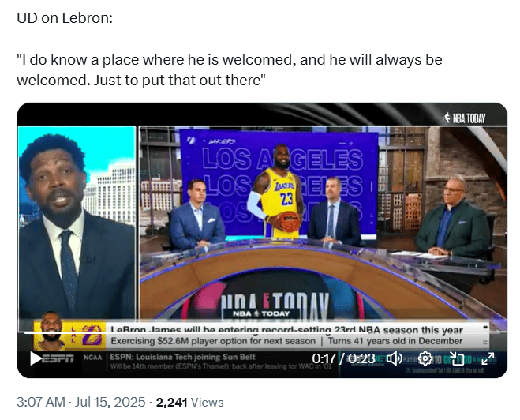Click the NBA TODAY logo in video corner
This screenshot has height=420, width=520.
tap(464, 118)
